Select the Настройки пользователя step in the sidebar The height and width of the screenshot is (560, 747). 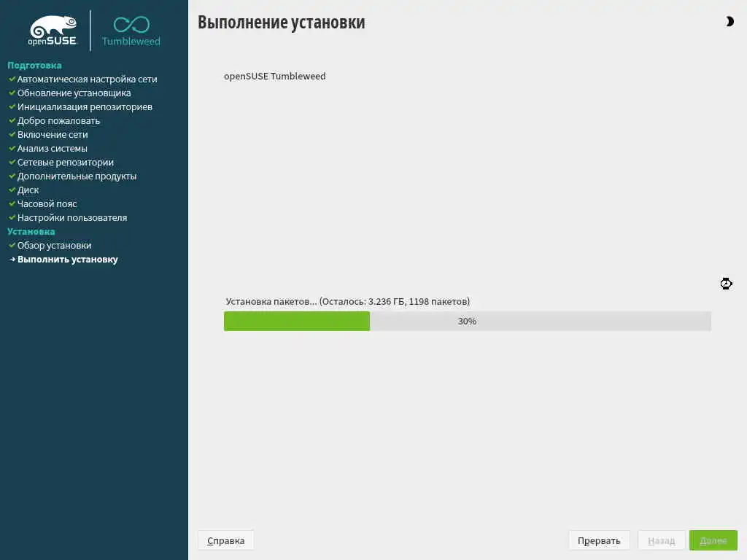72,217
